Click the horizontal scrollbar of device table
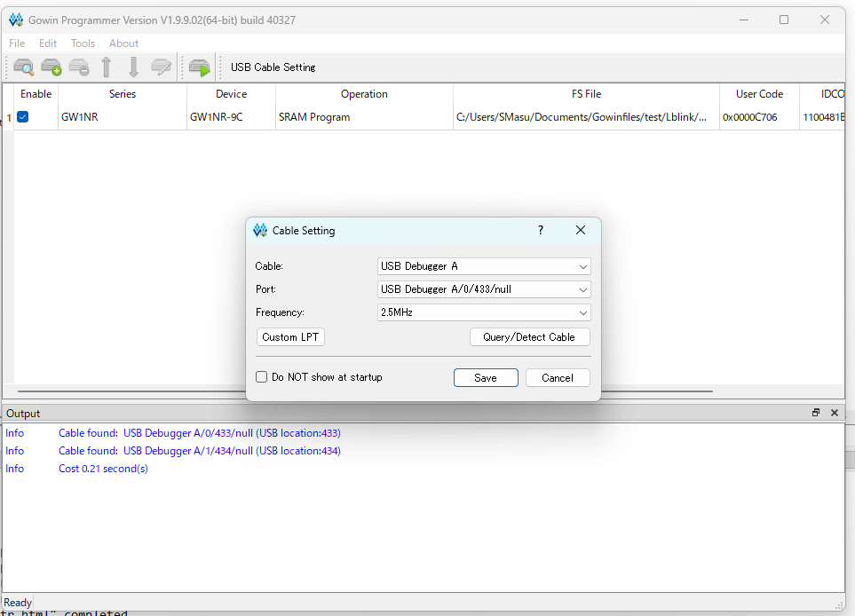 [365, 391]
